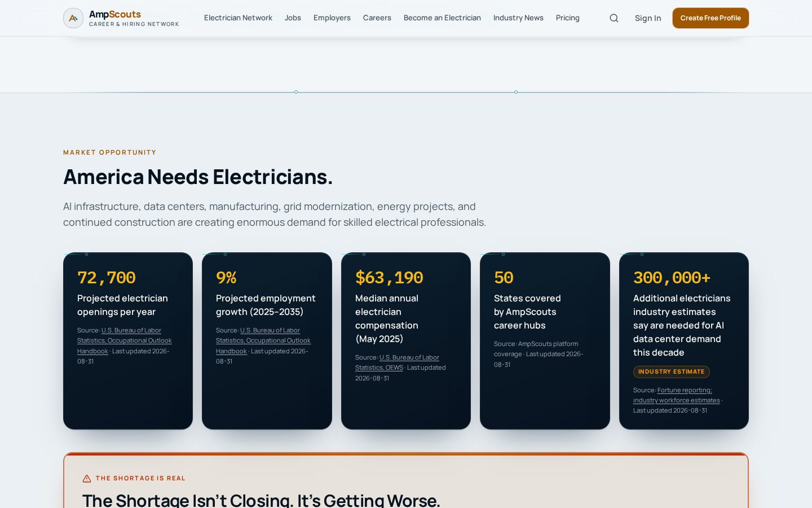
Task: Visit Industry News section
Action: tap(518, 18)
